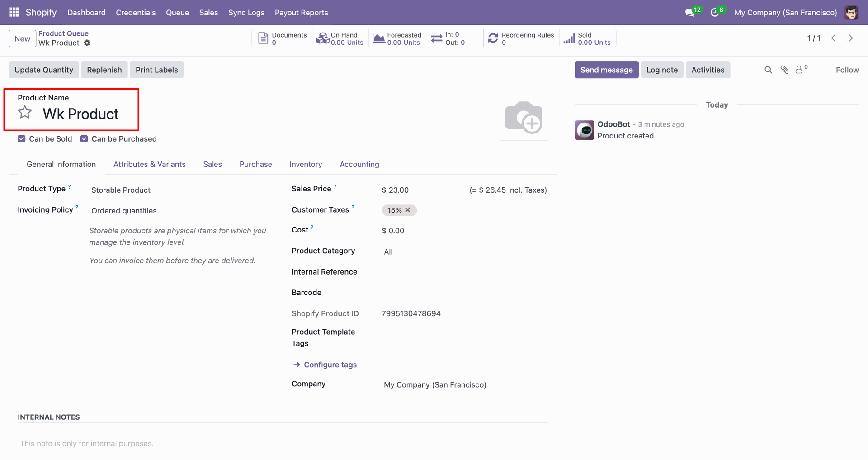The height and width of the screenshot is (460, 868).
Task: Open the conversations icon with 12 badge
Action: [x=690, y=13]
